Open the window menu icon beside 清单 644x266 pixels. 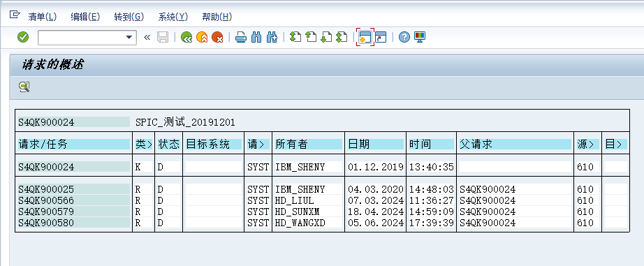tap(15, 15)
